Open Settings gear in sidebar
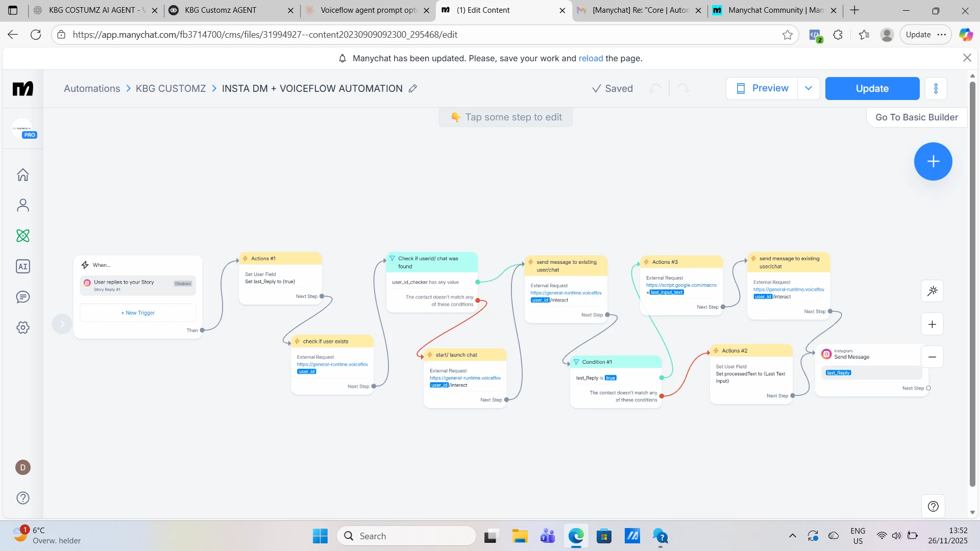 click(x=23, y=328)
